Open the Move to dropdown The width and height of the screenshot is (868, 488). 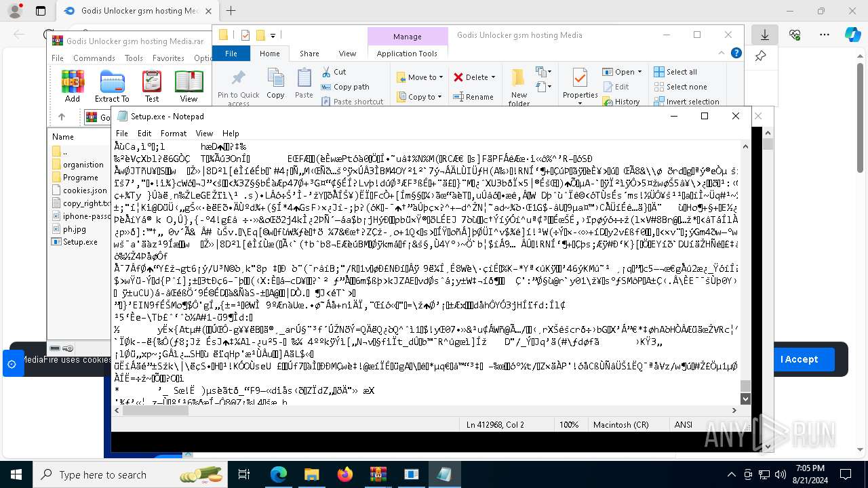[420, 77]
